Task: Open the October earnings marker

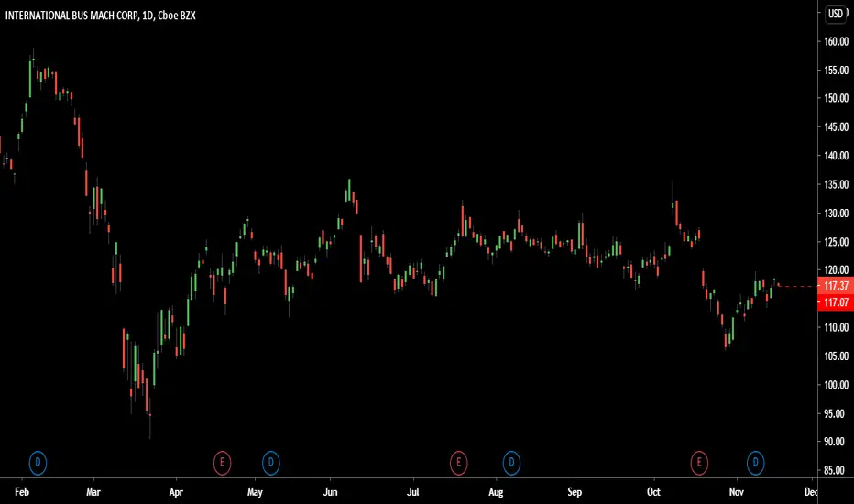Action: pyautogui.click(x=699, y=463)
